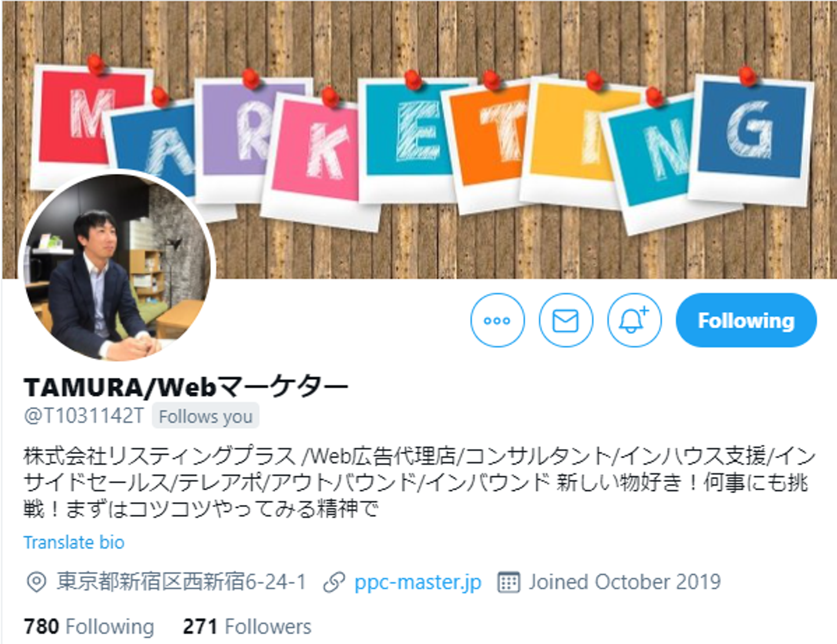Viewport: 837px width, 644px height.
Task: Toggle the Following button to unfollow
Action: [x=746, y=320]
